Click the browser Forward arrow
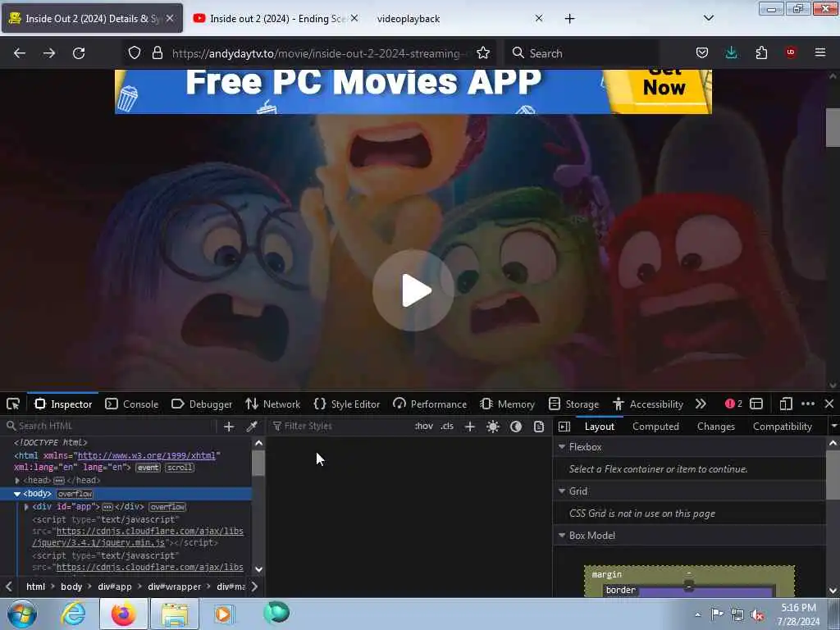840x630 pixels. tap(49, 53)
